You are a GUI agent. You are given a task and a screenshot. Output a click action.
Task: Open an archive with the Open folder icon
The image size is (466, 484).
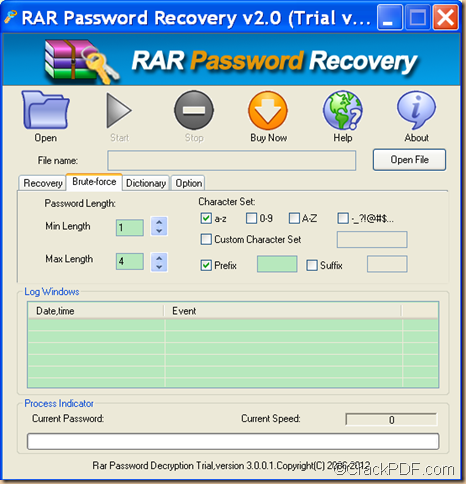[x=46, y=110]
